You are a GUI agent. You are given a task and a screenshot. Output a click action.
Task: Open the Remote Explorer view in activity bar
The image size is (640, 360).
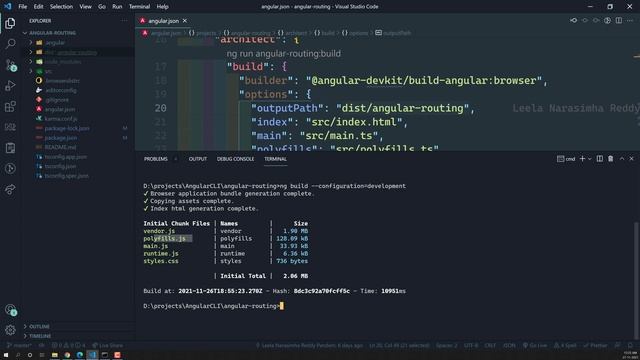(x=10, y=127)
